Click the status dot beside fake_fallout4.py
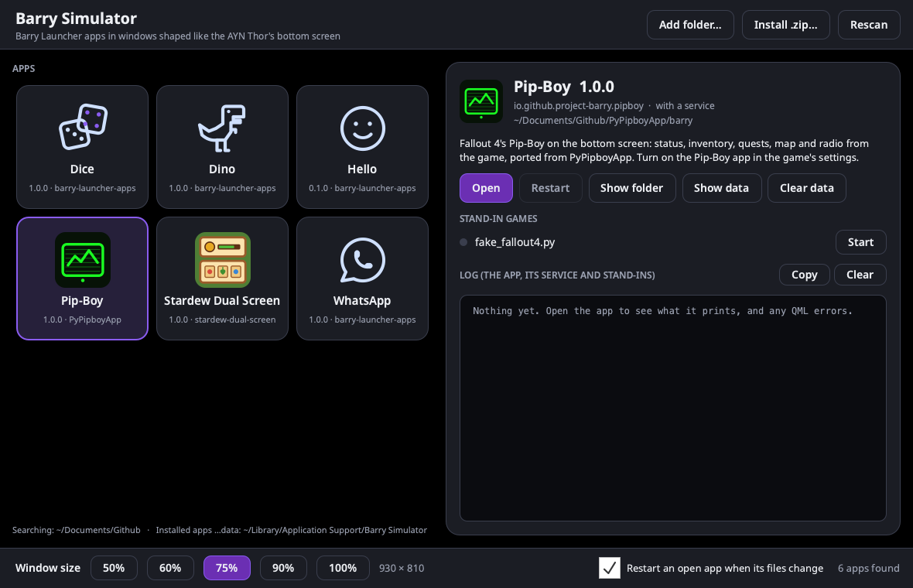This screenshot has height=588, width=913. click(x=463, y=242)
